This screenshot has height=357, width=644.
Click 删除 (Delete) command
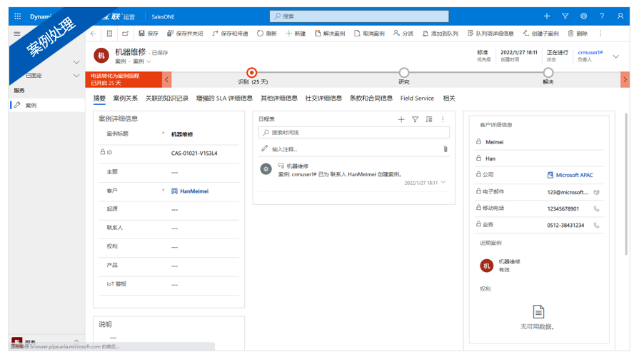pos(578,34)
